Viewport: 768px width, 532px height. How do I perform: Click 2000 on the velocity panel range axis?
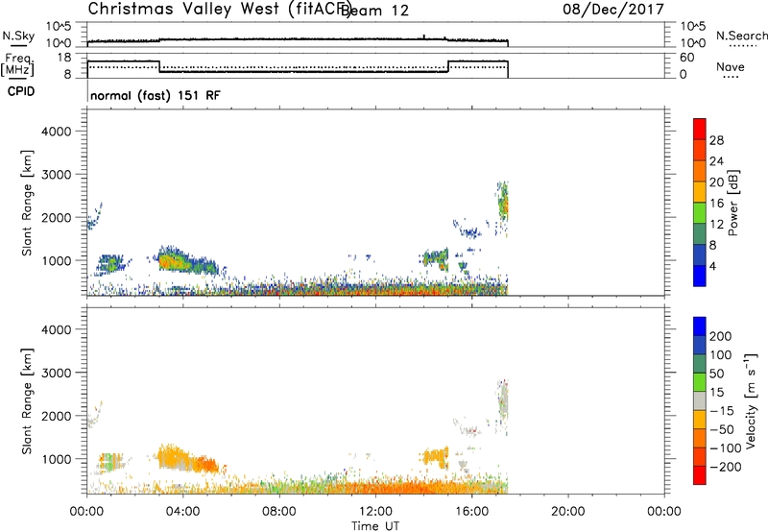pyautogui.click(x=57, y=416)
